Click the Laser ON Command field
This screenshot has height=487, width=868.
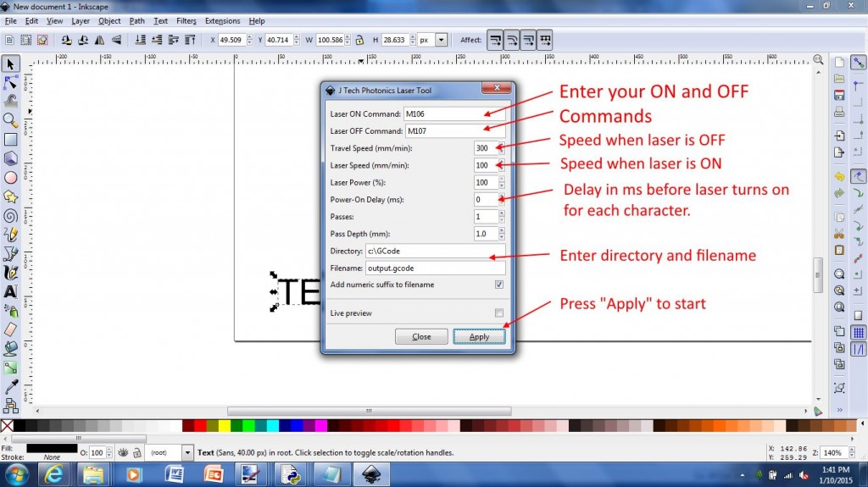tap(454, 113)
